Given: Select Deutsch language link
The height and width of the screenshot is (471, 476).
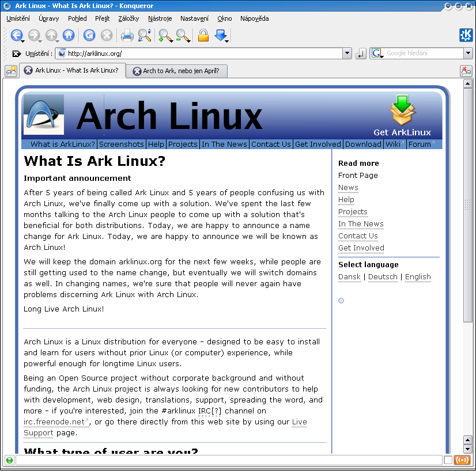Looking at the screenshot, I should pyautogui.click(x=383, y=277).
